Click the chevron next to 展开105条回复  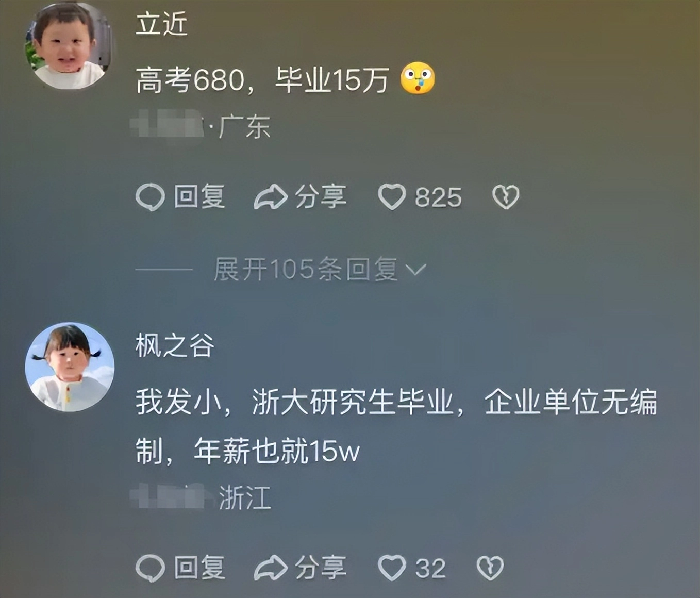click(415, 270)
